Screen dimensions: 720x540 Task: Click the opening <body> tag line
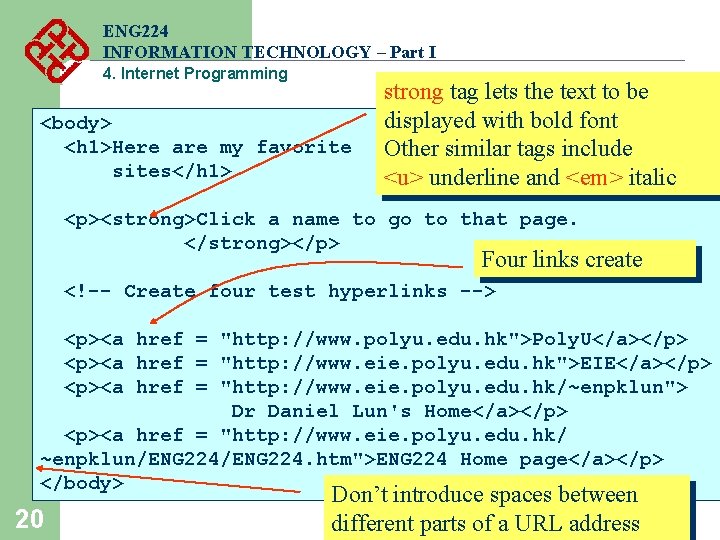(76, 124)
